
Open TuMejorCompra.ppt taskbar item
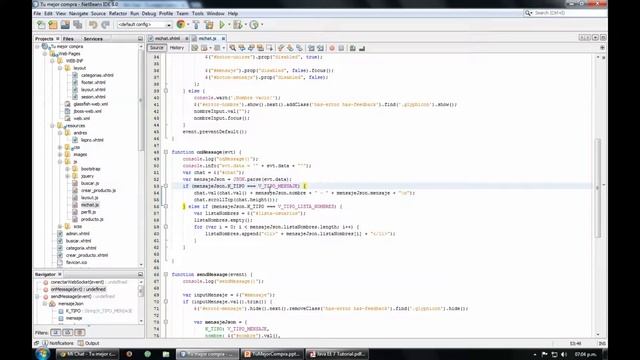click(272, 354)
